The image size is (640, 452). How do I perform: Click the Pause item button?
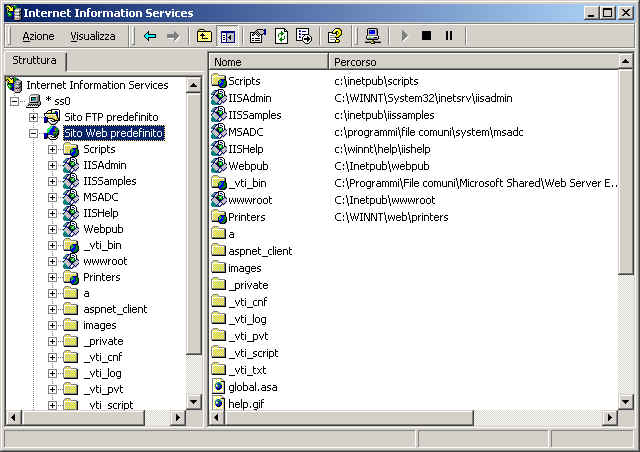tap(449, 36)
